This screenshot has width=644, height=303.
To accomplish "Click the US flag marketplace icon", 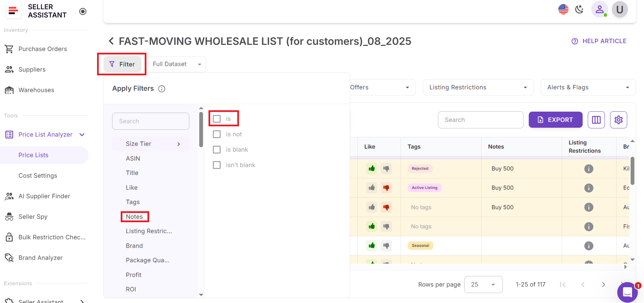I will click(x=563, y=9).
